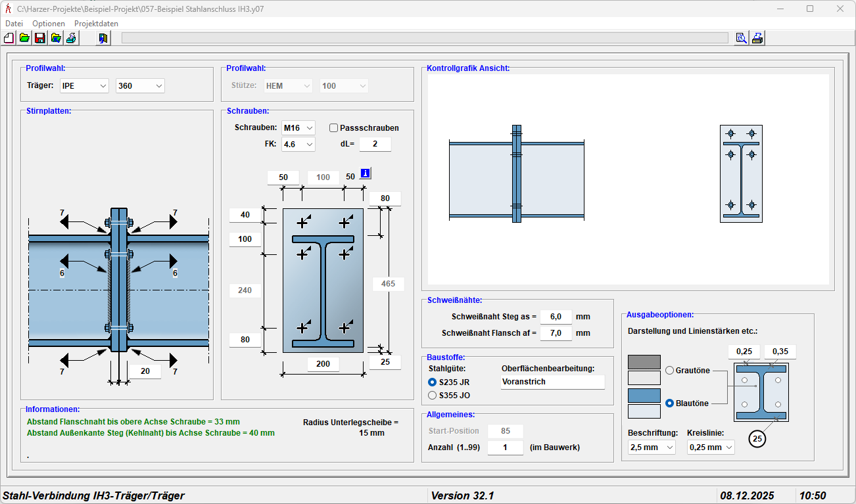Image resolution: width=856 pixels, height=504 pixels.
Task: Click the folder icon with blue arrow
Action: tap(56, 38)
